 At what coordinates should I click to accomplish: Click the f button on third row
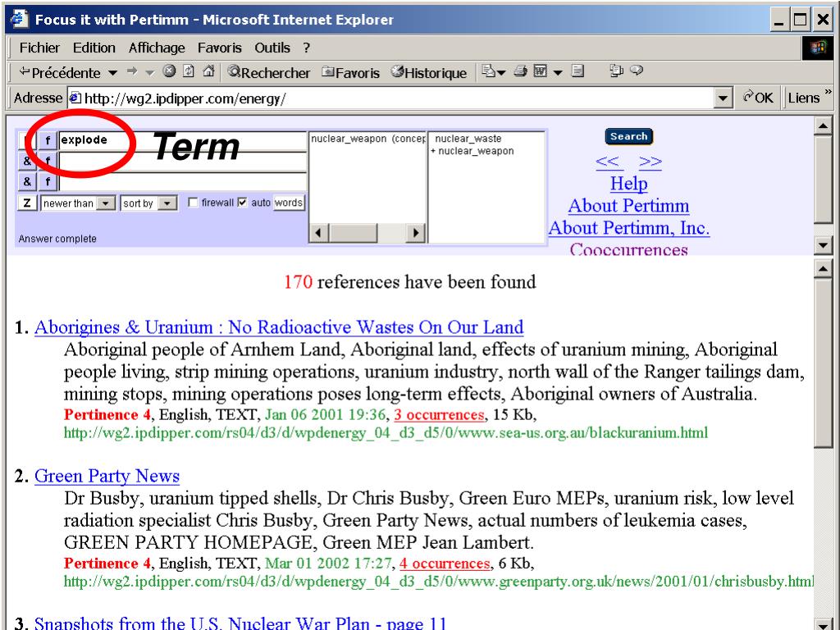[x=48, y=182]
